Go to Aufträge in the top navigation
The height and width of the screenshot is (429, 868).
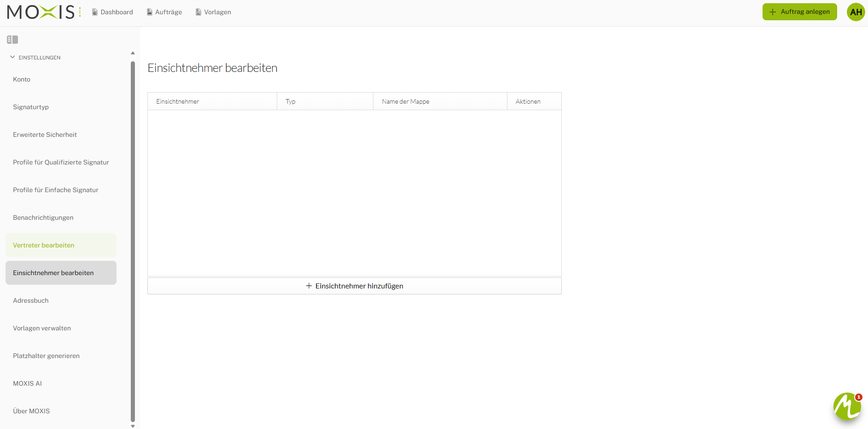(164, 12)
